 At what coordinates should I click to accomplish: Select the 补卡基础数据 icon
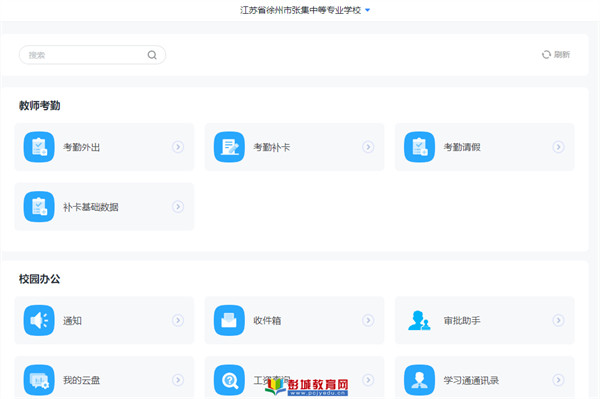[x=39, y=207]
